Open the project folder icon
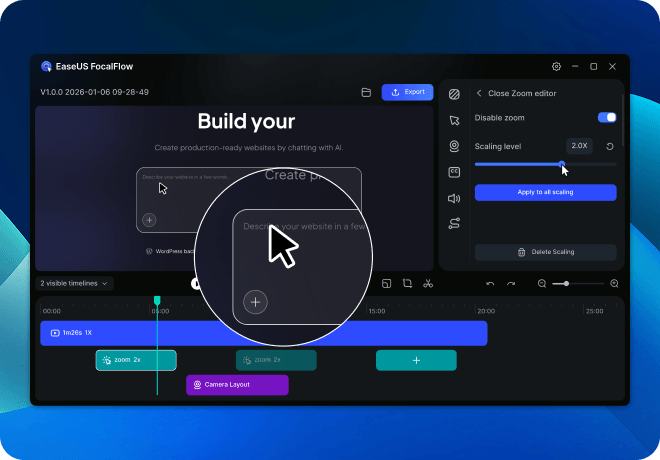The image size is (660, 460). 367,92
